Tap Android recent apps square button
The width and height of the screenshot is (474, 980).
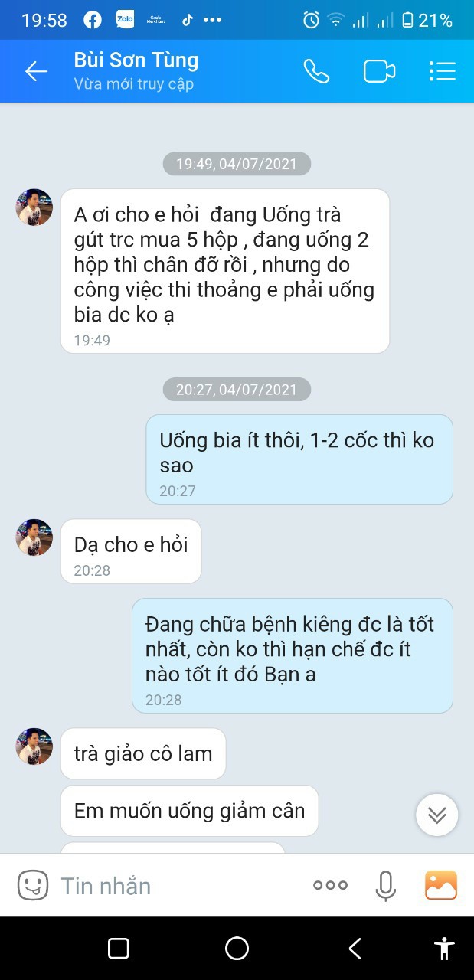119,949
